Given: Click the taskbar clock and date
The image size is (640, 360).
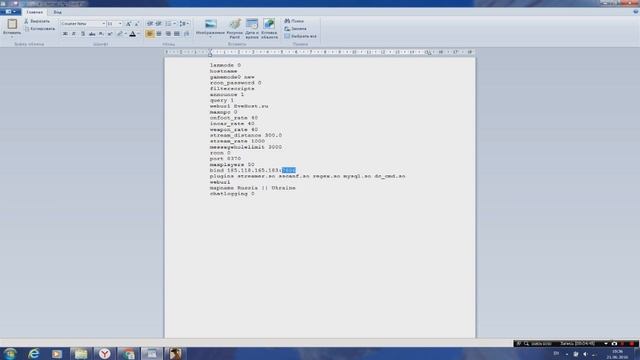Looking at the screenshot, I should [x=617, y=354].
